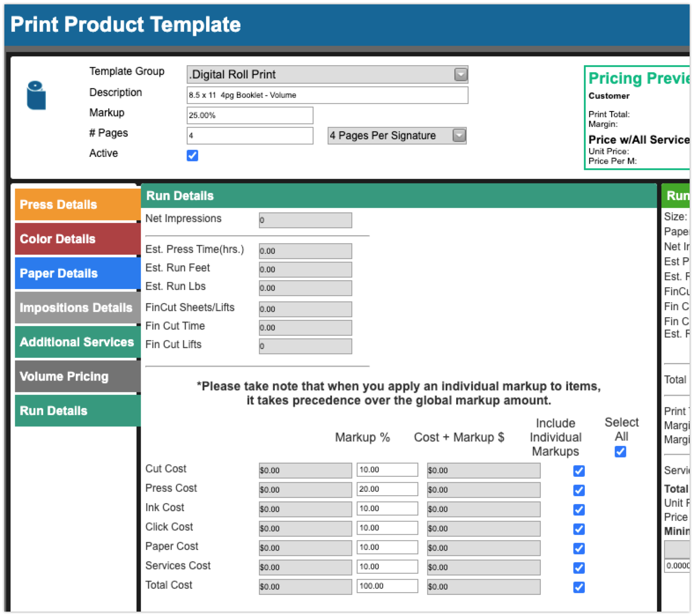
Task: Uncheck Press Cost individual markup checkbox
Action: pos(579,490)
